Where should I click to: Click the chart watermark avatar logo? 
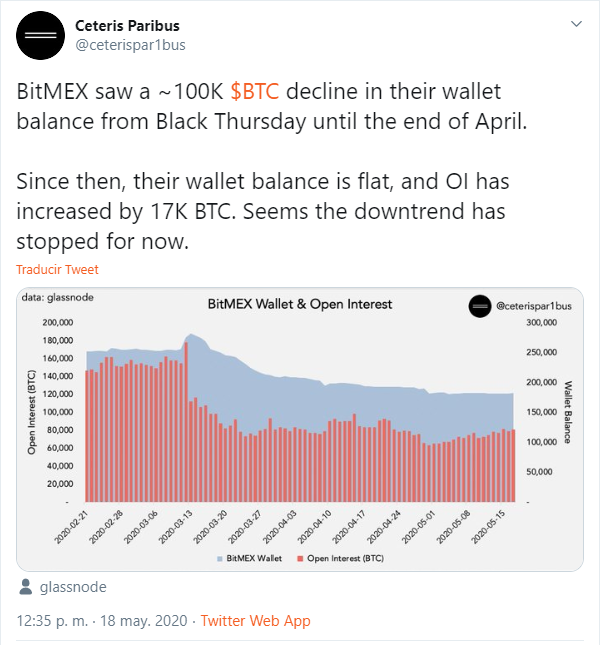coord(480,306)
